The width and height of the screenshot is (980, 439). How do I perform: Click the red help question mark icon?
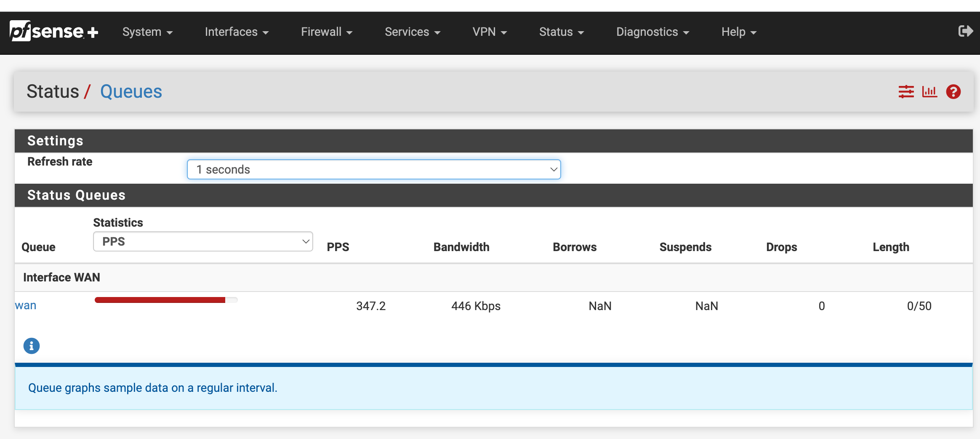pos(953,91)
